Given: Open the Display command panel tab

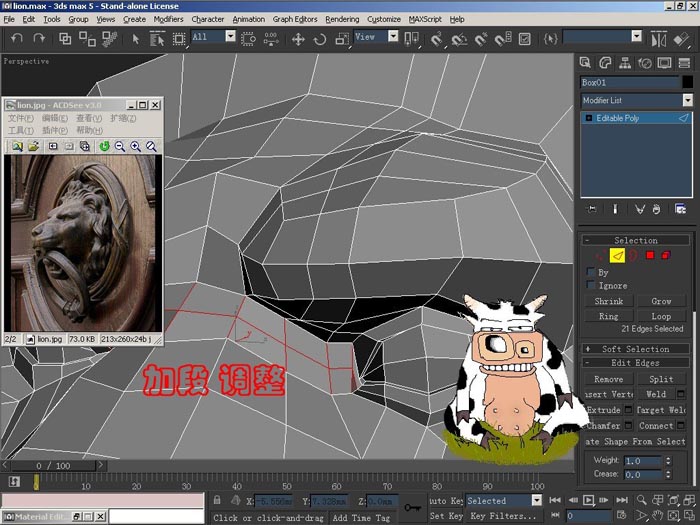Looking at the screenshot, I should point(664,63).
